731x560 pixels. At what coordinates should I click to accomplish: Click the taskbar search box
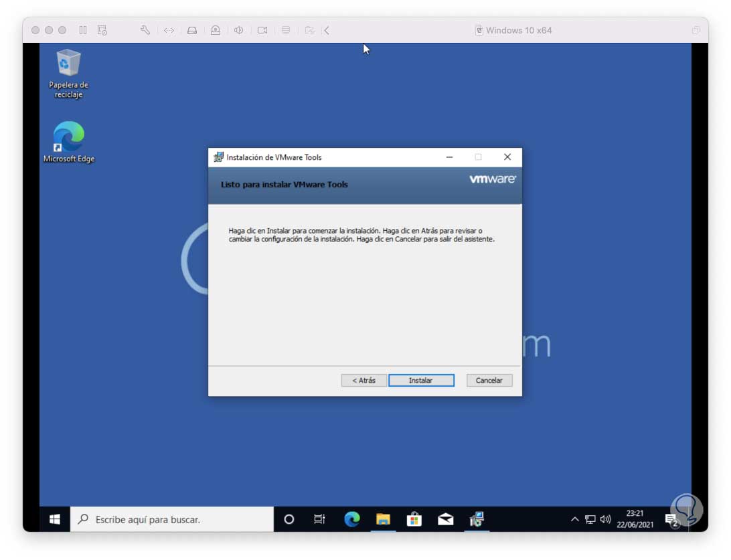(x=172, y=519)
